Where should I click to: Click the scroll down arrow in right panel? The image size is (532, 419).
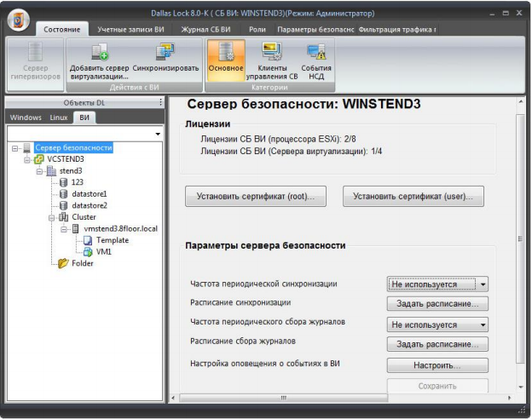520,387
